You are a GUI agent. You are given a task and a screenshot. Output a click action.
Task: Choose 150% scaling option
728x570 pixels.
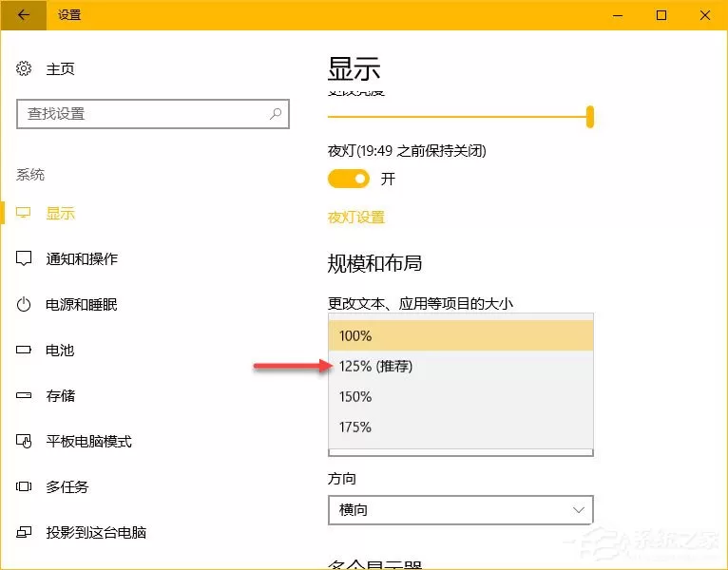click(461, 397)
